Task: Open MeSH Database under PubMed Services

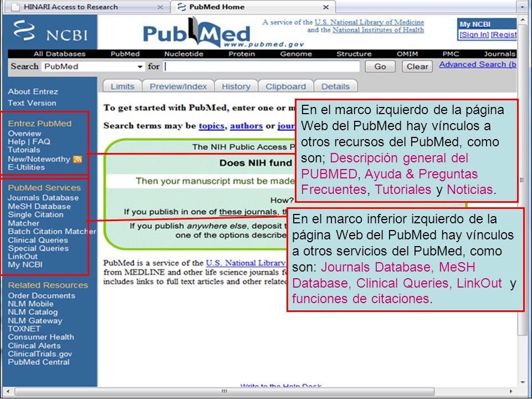Action: (39, 206)
